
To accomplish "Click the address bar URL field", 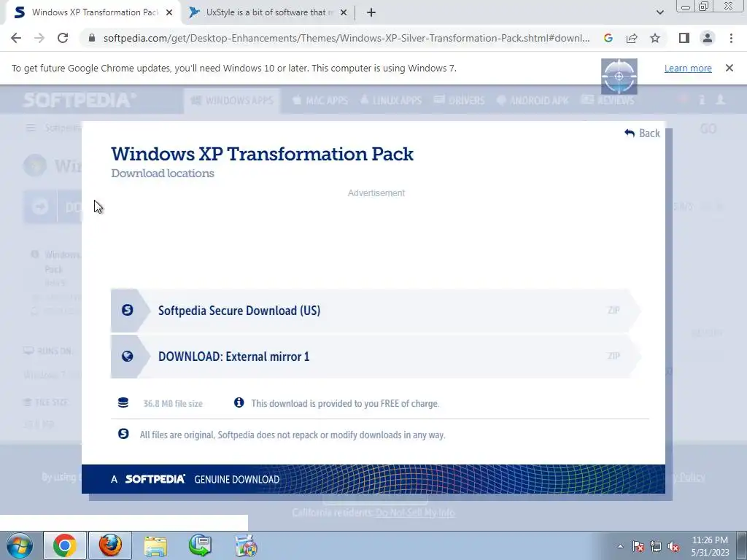I will pos(347,38).
